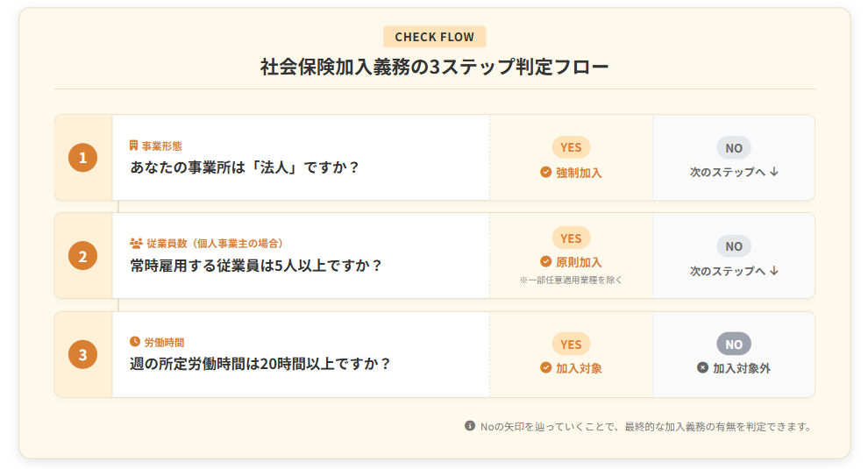Click the building icon beside 事業形態
Screen dimensions: 868x469
coord(134,146)
